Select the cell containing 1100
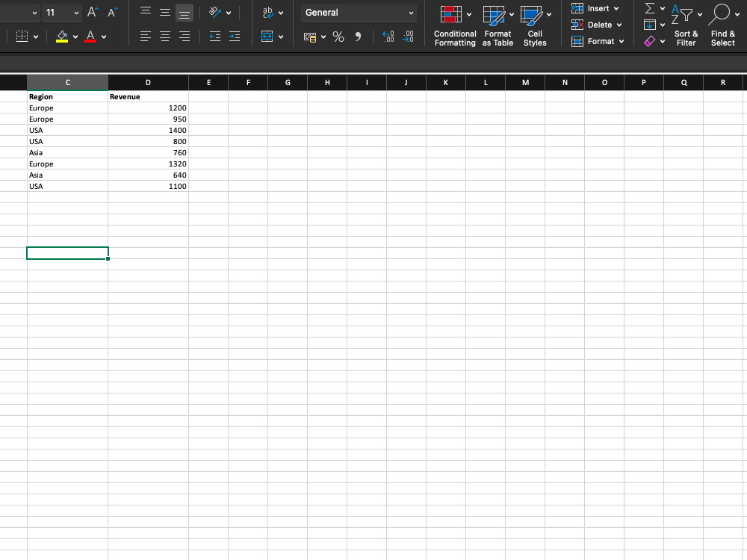The width and height of the screenshot is (747, 560). point(148,186)
